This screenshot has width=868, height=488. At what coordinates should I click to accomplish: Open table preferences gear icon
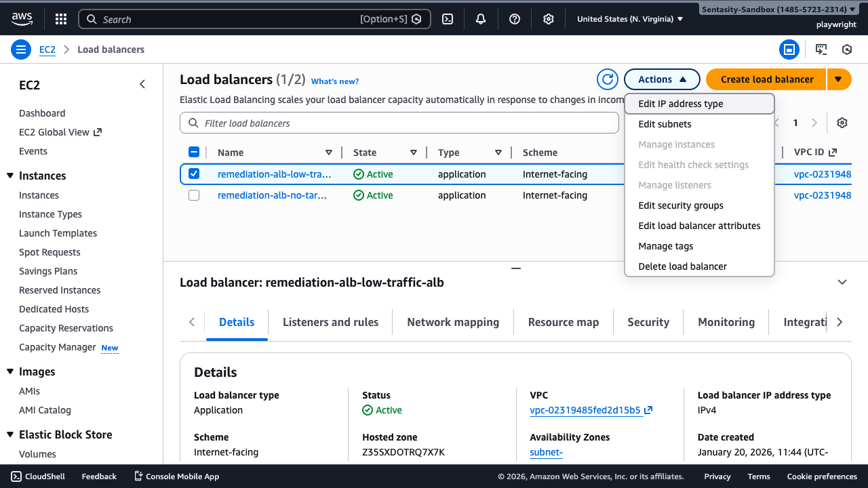[x=842, y=123]
